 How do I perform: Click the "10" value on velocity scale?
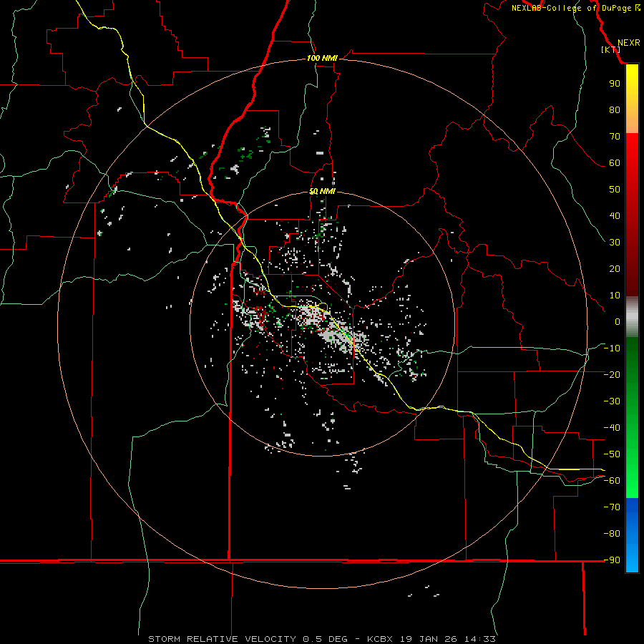(615, 296)
